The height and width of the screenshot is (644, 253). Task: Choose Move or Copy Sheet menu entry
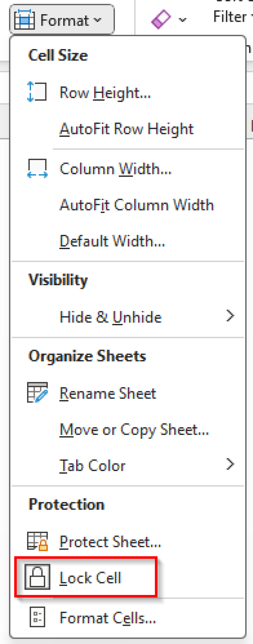click(x=134, y=430)
